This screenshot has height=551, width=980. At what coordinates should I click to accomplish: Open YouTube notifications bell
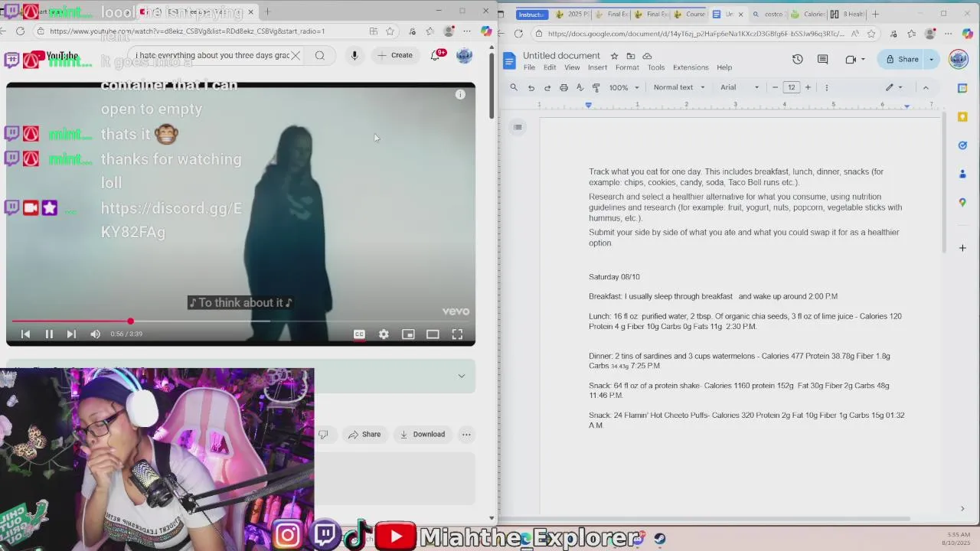(x=436, y=55)
